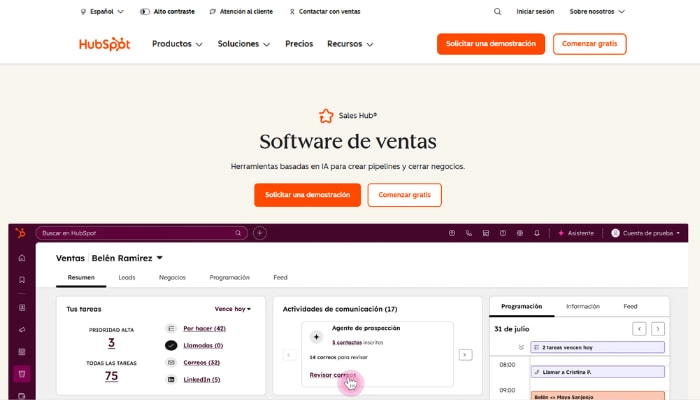The width and height of the screenshot is (700, 400).
Task: Select Programación tab in right panel
Action: point(522,306)
